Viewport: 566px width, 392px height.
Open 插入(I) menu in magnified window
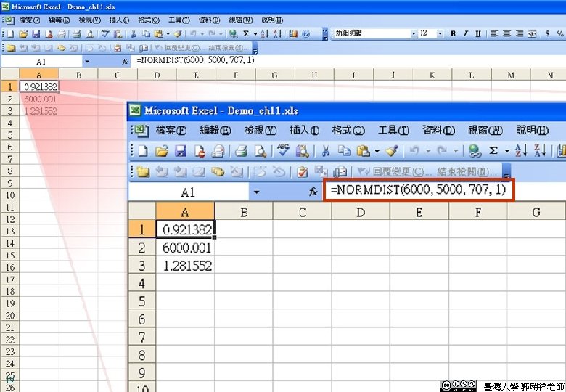tap(304, 131)
